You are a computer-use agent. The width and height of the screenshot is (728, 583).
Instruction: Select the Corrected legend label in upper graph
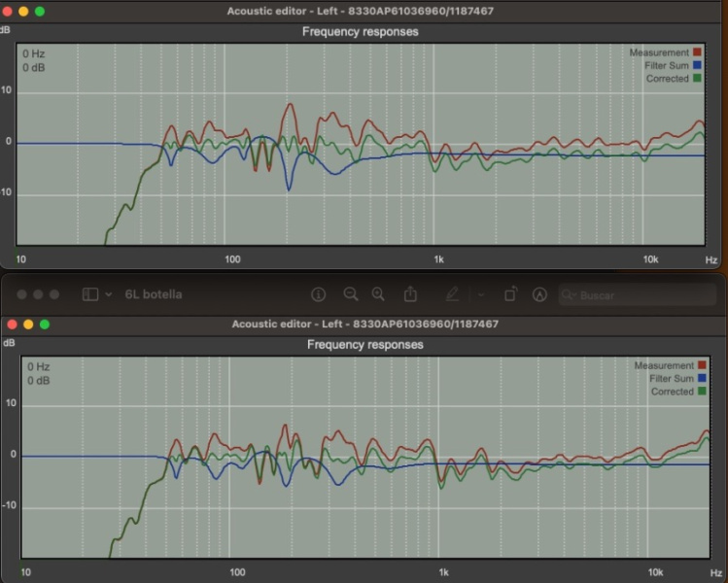click(667, 79)
